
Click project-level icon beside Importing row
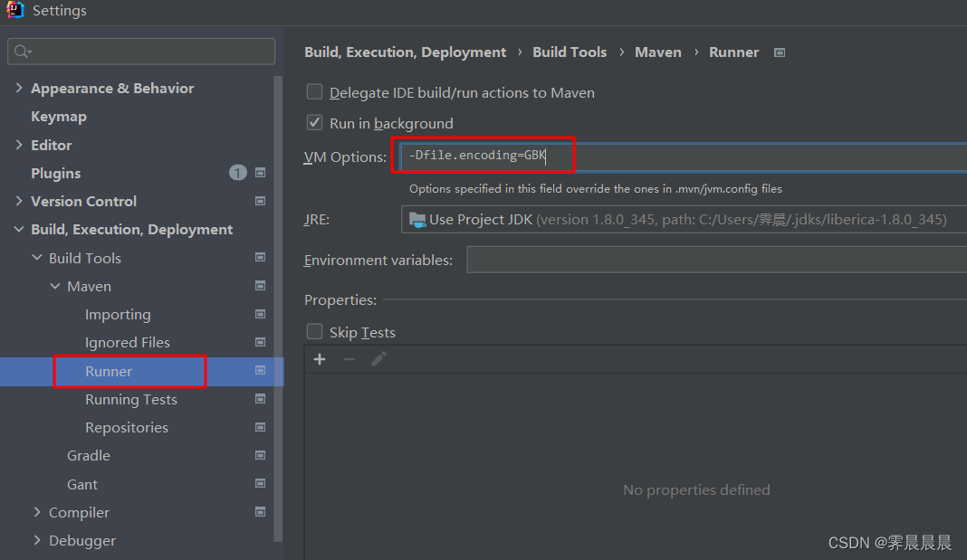260,314
